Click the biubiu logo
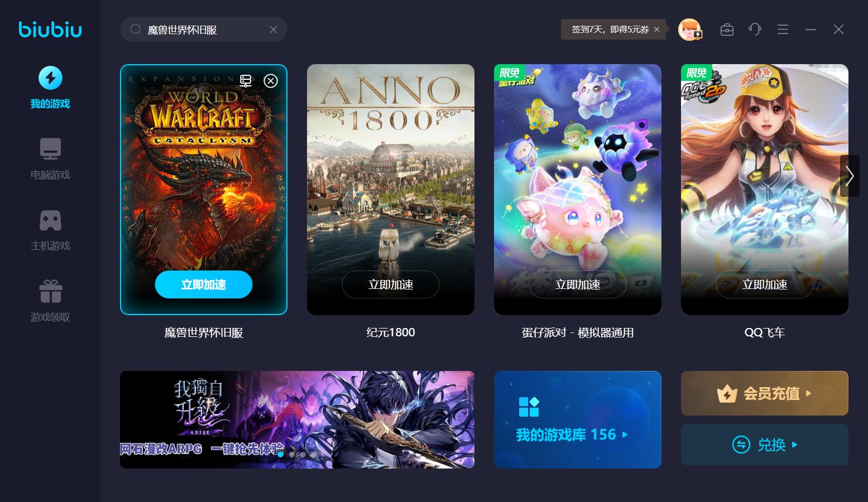The width and height of the screenshot is (868, 502). [x=50, y=29]
